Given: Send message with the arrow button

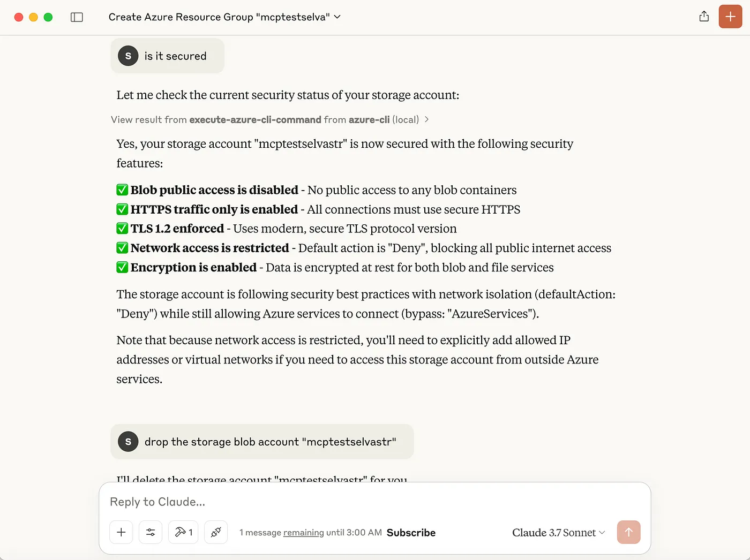Looking at the screenshot, I should pos(628,532).
